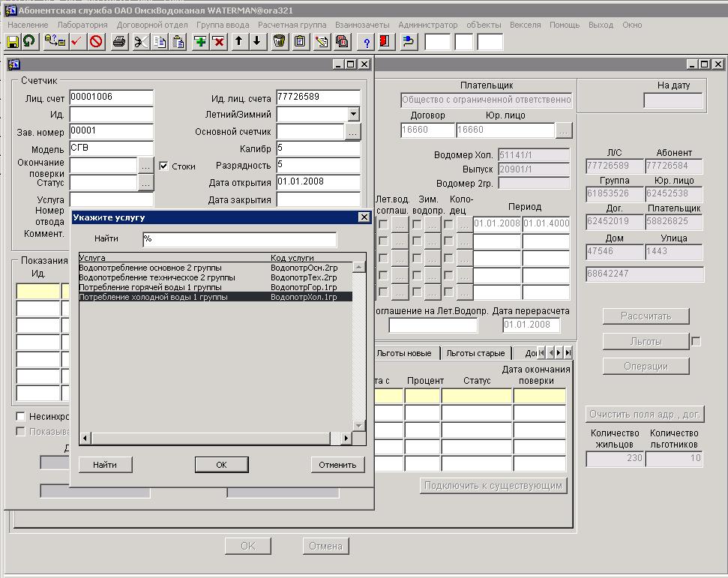Click OK in Укажите услугу dialog
The image size is (728, 578).
(221, 465)
